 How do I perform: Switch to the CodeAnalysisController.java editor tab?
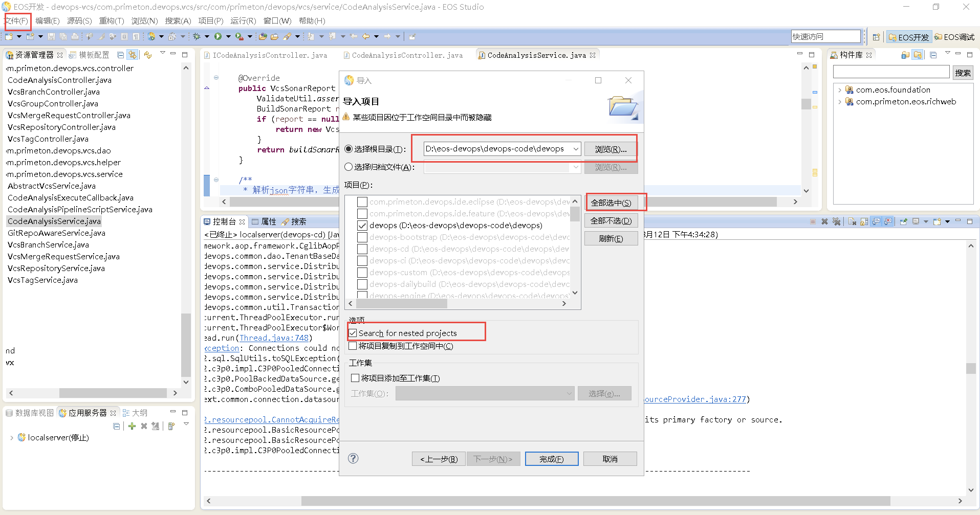[407, 55]
